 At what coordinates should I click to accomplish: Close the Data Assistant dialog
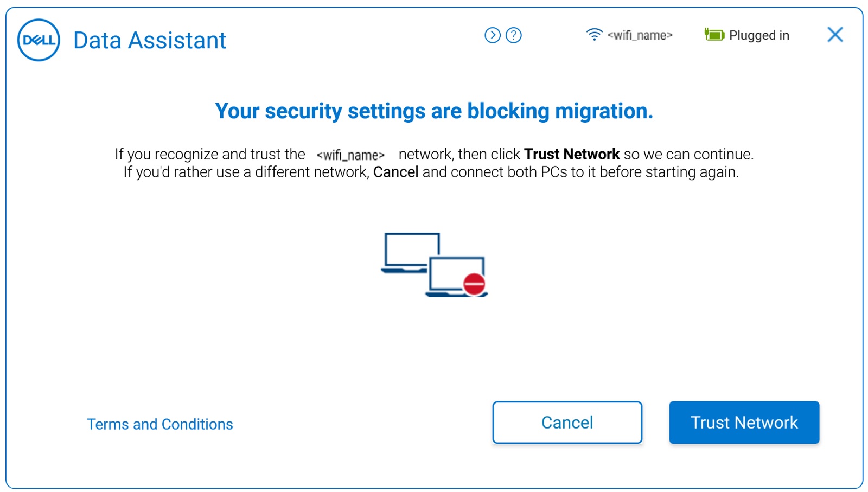[x=835, y=35]
